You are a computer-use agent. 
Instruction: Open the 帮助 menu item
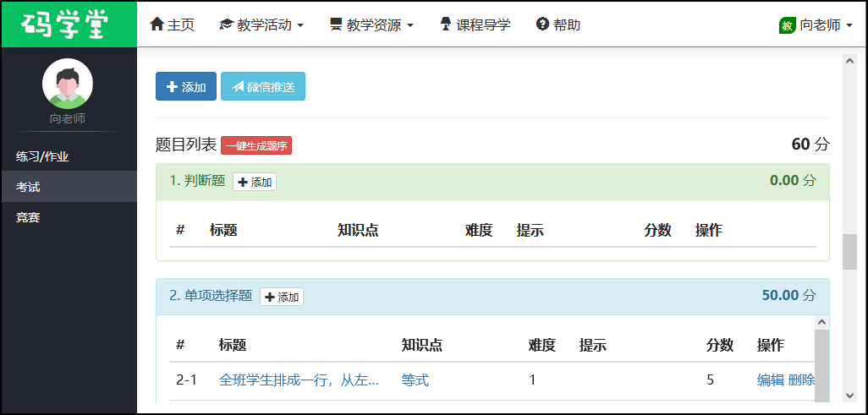coord(558,25)
